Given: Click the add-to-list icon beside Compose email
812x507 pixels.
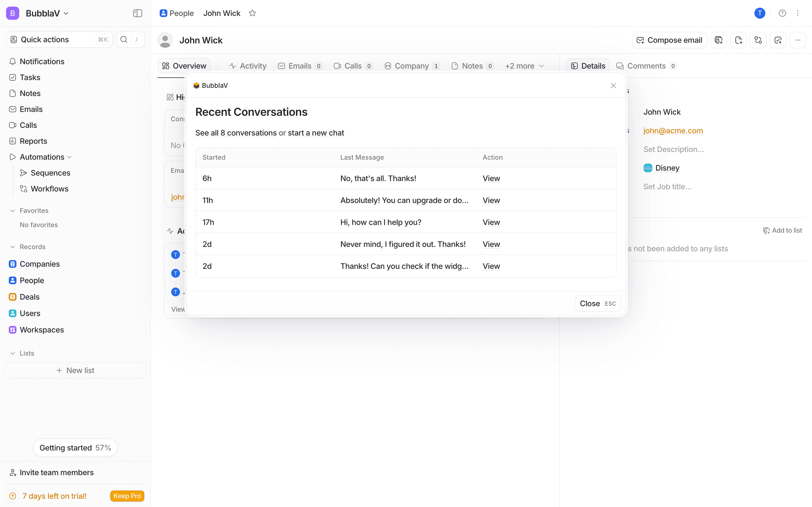Looking at the screenshot, I should point(718,40).
